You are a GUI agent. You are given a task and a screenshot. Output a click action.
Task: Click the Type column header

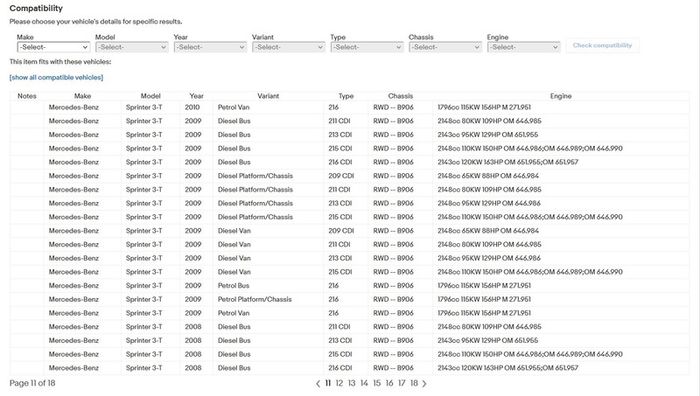[346, 96]
